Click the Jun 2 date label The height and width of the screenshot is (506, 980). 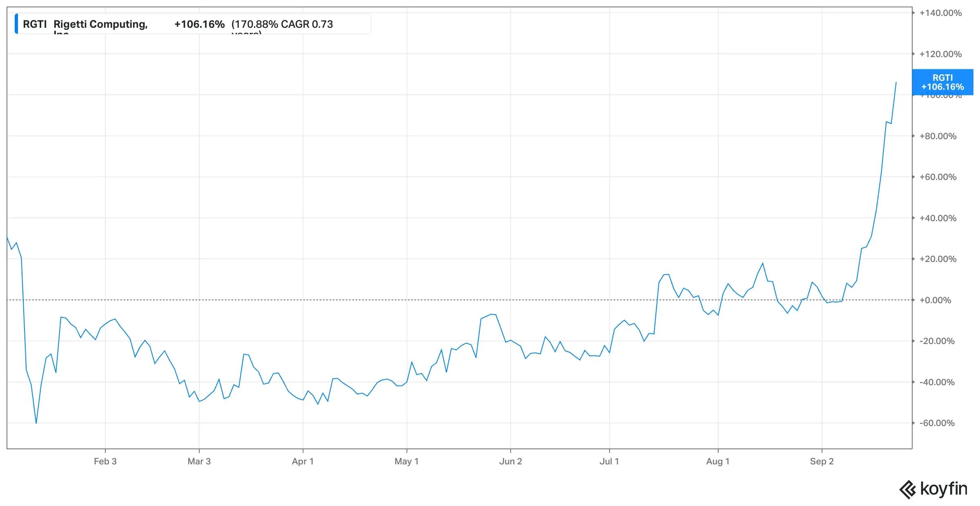(x=510, y=462)
